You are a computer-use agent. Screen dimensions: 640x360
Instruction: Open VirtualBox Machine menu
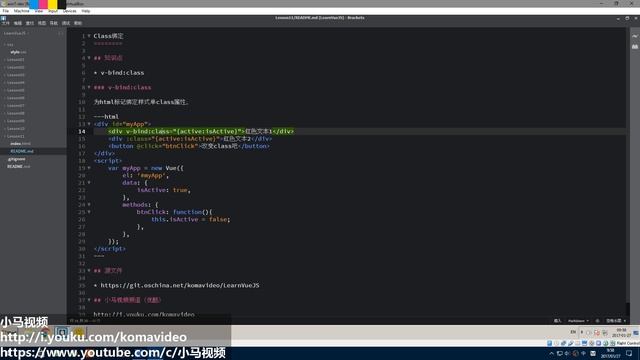click(22, 11)
